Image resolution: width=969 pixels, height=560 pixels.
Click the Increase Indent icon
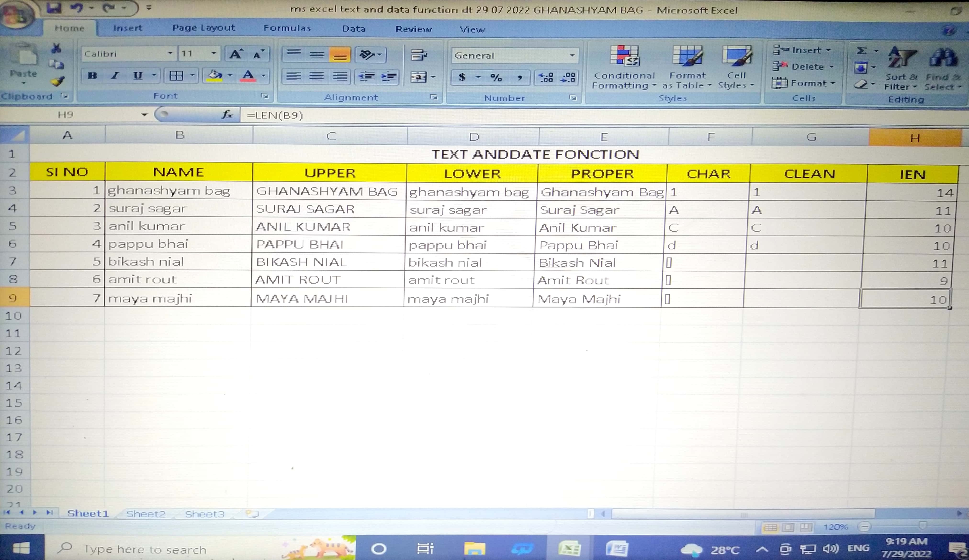[x=389, y=77]
